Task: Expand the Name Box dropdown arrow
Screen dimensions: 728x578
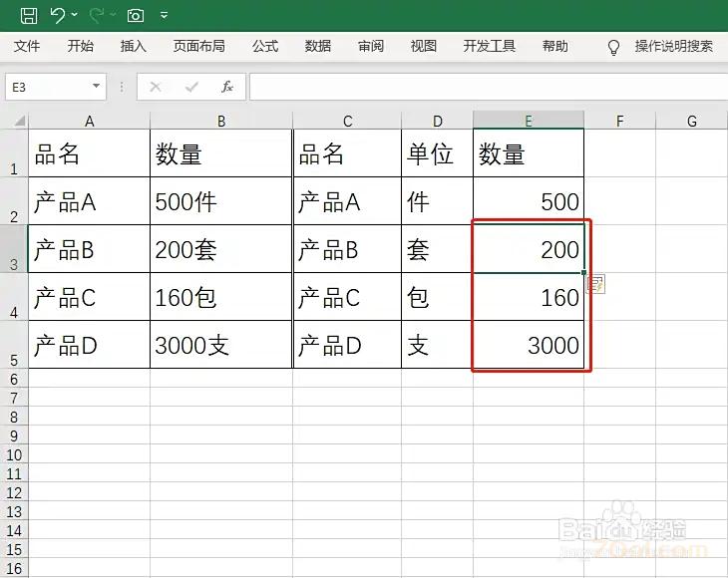Action: (x=96, y=86)
